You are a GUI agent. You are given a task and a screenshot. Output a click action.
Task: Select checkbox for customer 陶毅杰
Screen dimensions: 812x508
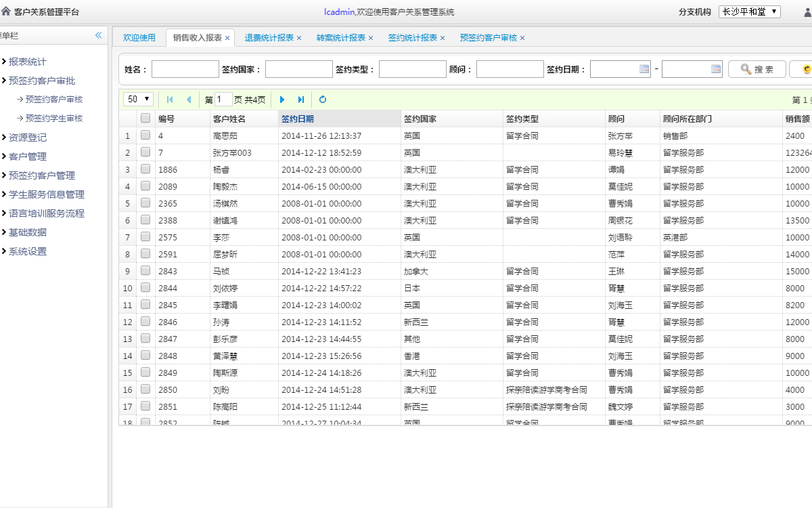145,186
